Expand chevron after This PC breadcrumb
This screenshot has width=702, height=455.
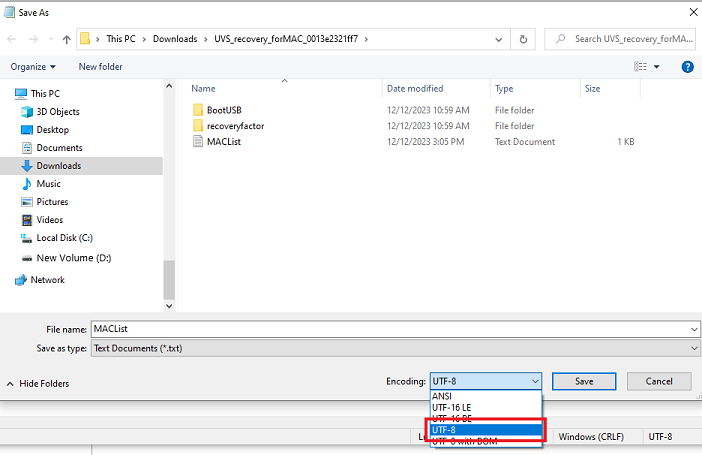[x=144, y=39]
